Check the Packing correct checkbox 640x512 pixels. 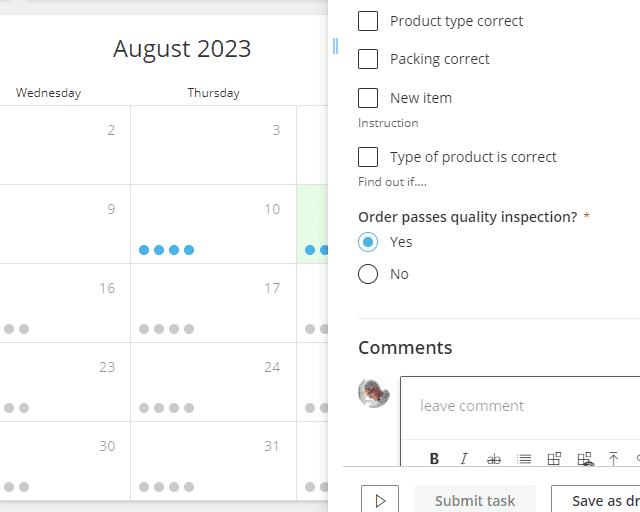368,59
